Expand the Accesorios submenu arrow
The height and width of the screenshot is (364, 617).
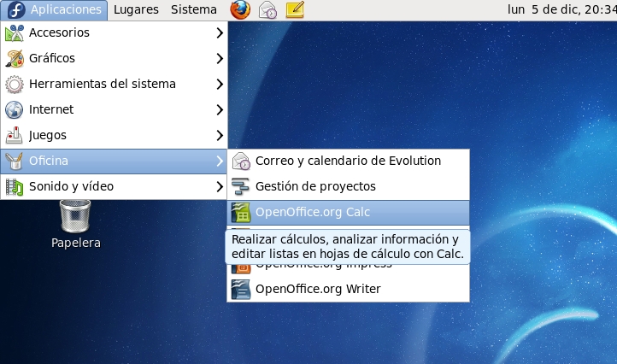click(x=220, y=33)
